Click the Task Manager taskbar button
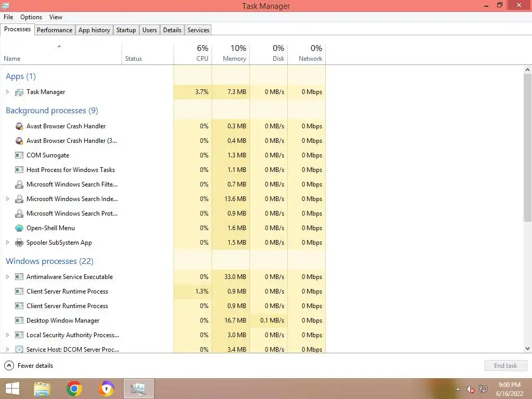The image size is (532, 399). 138,389
